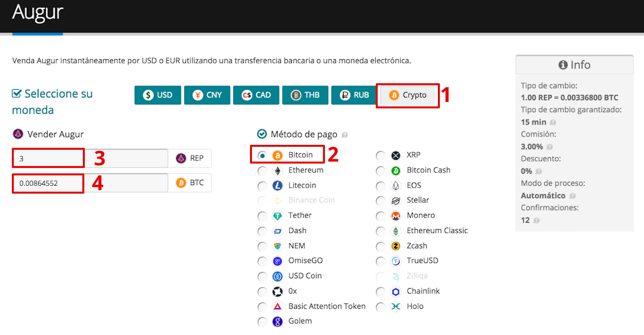The height and width of the screenshot is (335, 644).
Task: Select the Chainlink radio button
Action: [x=381, y=291]
